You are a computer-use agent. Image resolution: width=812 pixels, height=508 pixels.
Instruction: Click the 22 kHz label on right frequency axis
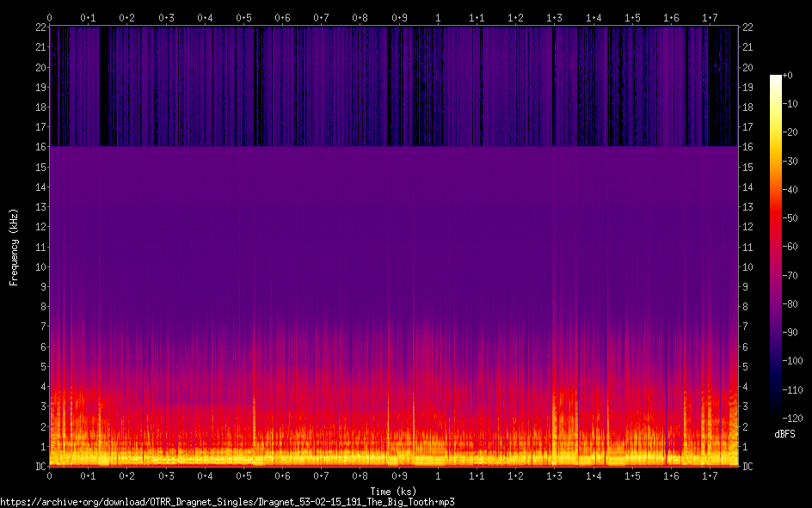pyautogui.click(x=748, y=28)
